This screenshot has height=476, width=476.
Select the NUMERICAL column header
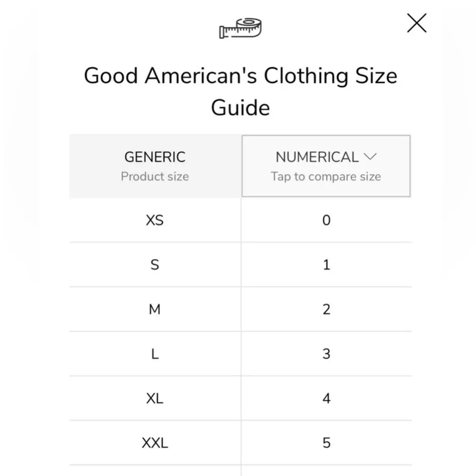coord(317,157)
